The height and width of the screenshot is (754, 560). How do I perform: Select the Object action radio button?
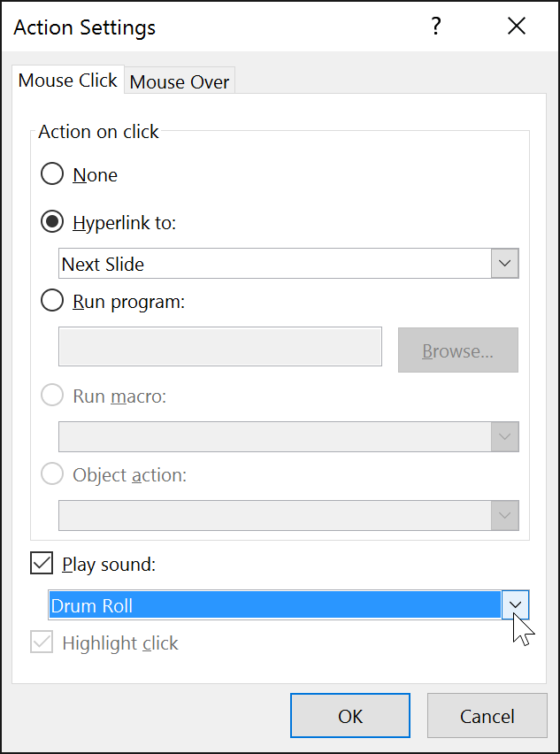coord(51,474)
